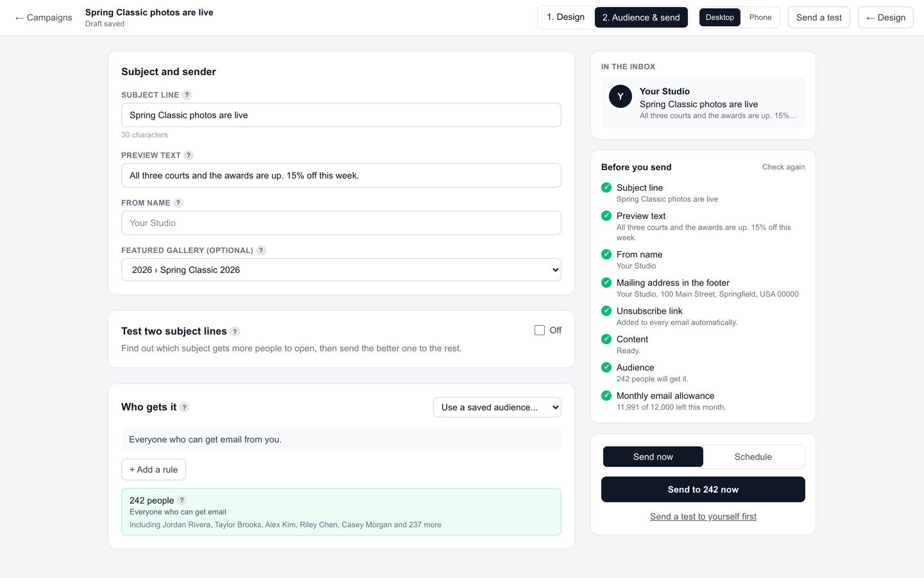Return to Campaigns list

[44, 17]
